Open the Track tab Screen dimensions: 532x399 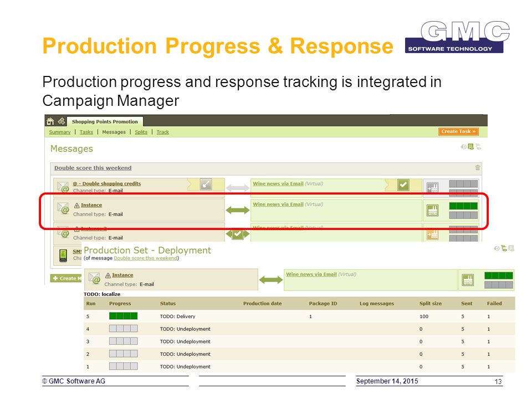(162, 132)
